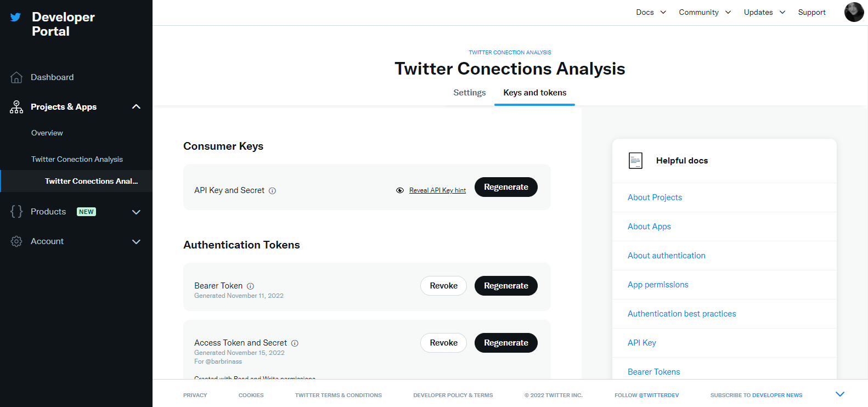Click the Projects & Apps hierarchy icon
The width and height of the screenshot is (868, 407).
16,107
